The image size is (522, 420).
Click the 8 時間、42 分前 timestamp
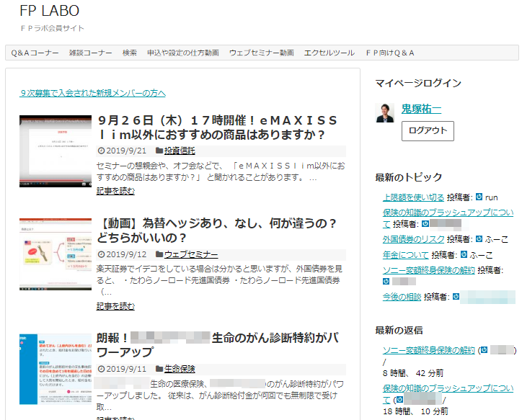click(x=413, y=373)
